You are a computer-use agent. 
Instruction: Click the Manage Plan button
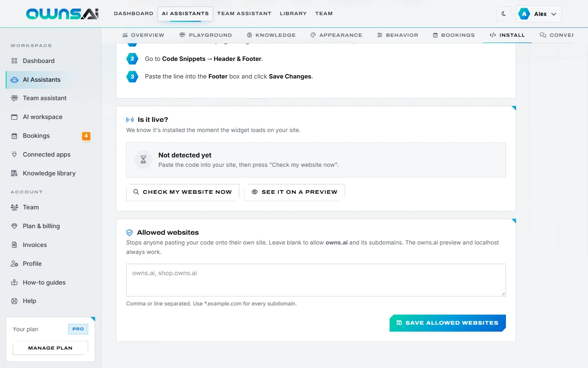click(x=50, y=348)
